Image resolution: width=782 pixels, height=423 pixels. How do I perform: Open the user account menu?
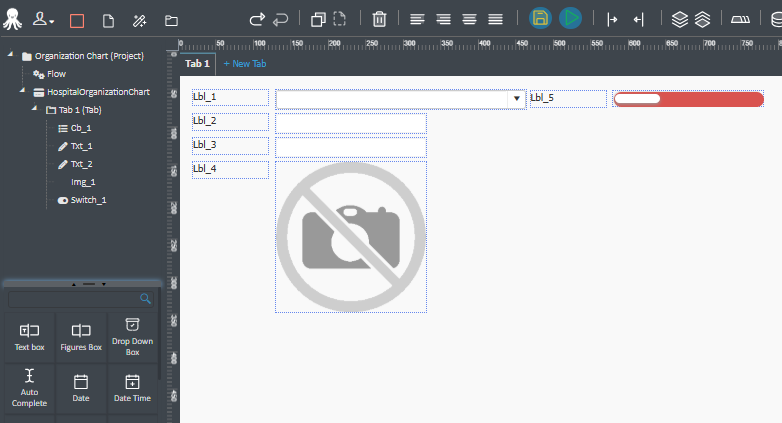(x=43, y=20)
